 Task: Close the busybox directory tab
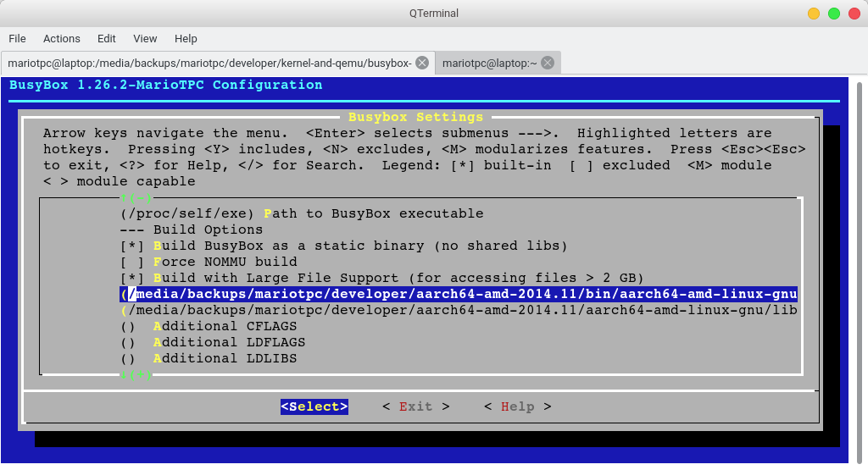(x=422, y=63)
